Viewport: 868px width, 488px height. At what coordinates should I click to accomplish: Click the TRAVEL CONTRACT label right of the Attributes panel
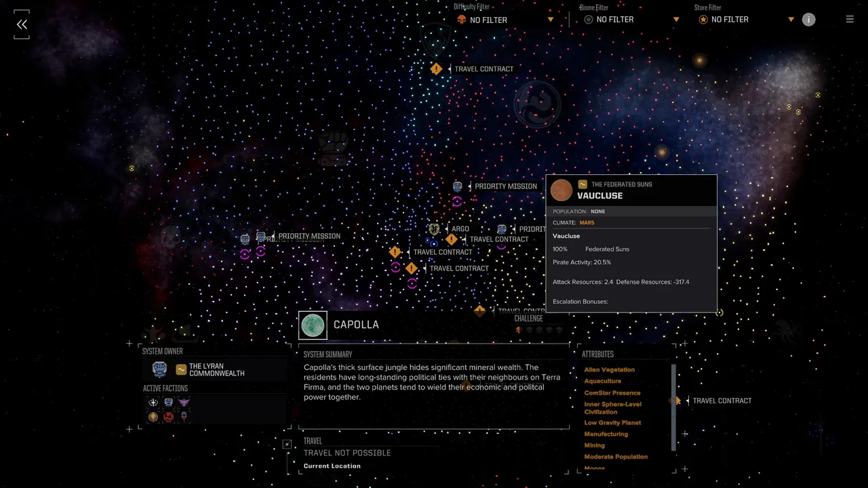pyautogui.click(x=722, y=401)
